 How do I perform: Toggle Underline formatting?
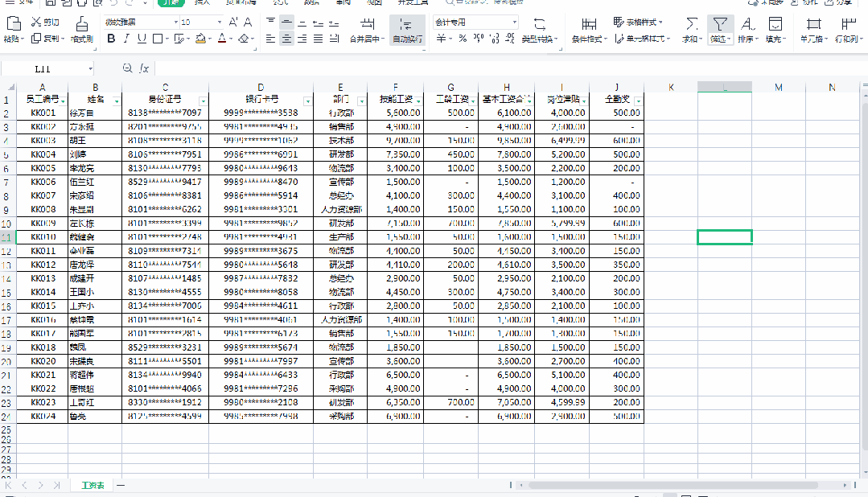(x=142, y=39)
